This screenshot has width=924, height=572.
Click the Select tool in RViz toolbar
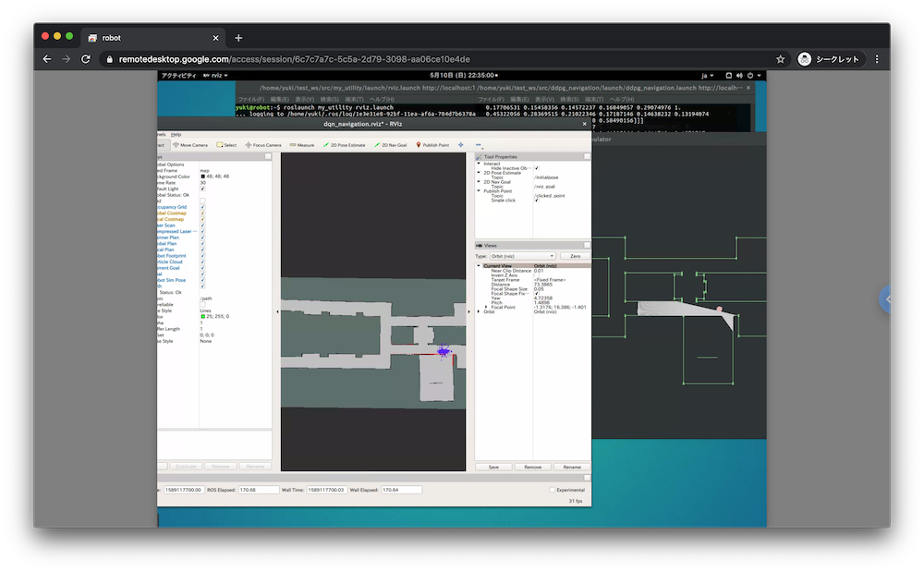pos(226,145)
